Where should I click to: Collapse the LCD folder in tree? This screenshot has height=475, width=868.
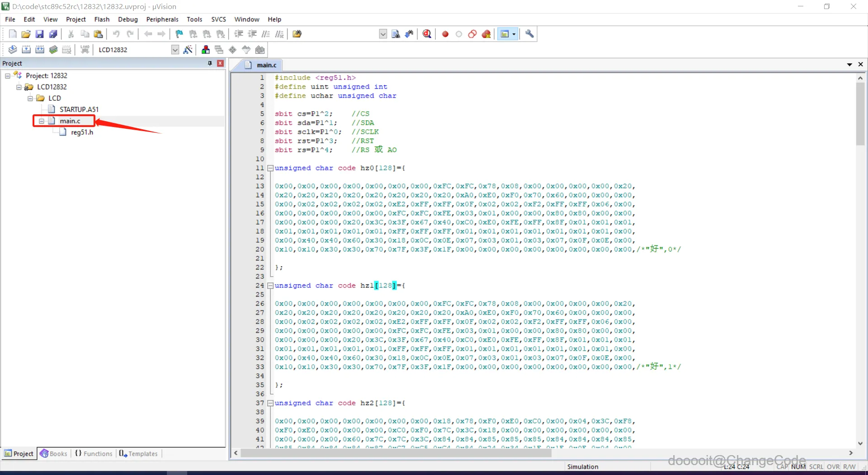(30, 98)
